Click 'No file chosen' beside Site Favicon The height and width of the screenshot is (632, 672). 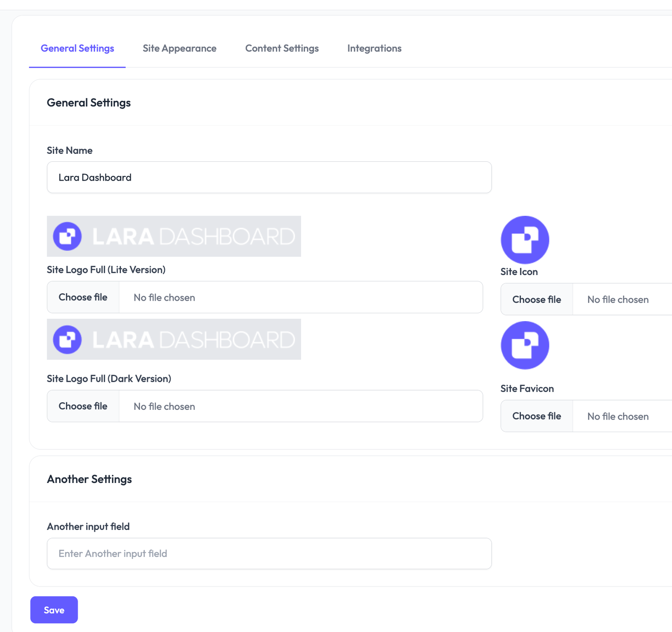pyautogui.click(x=618, y=416)
